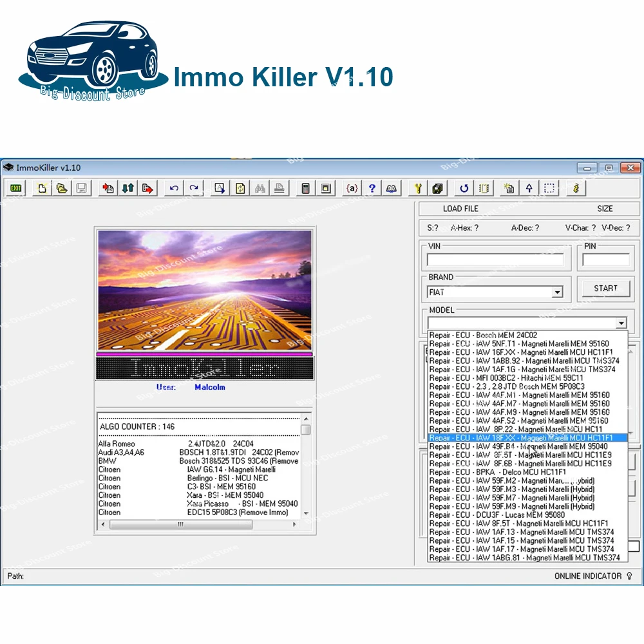
Task: Click the page refresh toolbar icon
Action: tap(240, 189)
